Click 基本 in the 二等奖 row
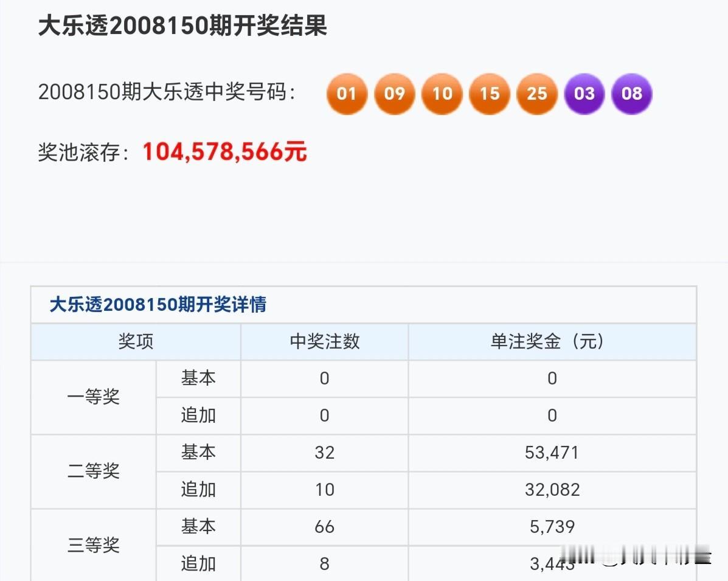The image size is (728, 581). 198,453
